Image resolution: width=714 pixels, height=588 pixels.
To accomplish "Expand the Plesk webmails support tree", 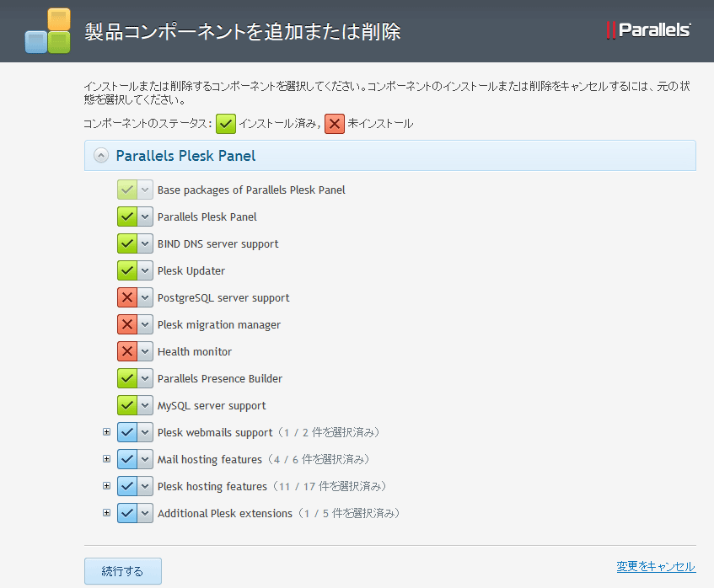I will [x=106, y=432].
